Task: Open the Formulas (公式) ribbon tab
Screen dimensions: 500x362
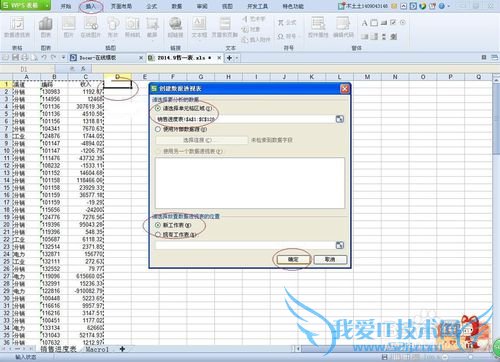Action: coord(152,6)
